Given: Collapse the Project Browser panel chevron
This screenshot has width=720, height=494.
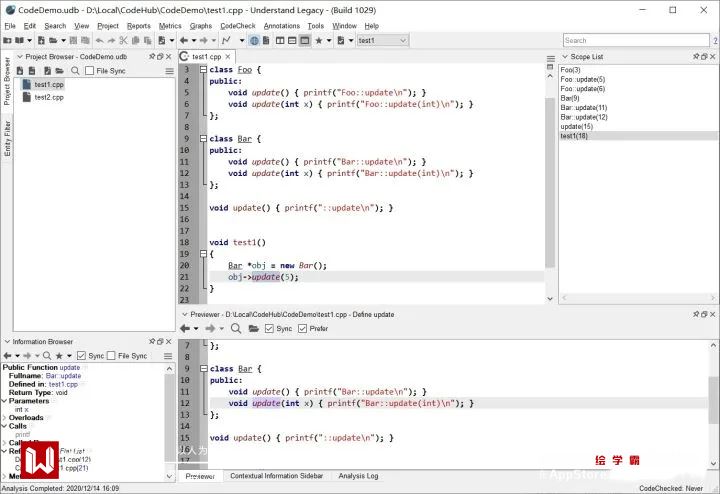Looking at the screenshot, I should [20, 56].
